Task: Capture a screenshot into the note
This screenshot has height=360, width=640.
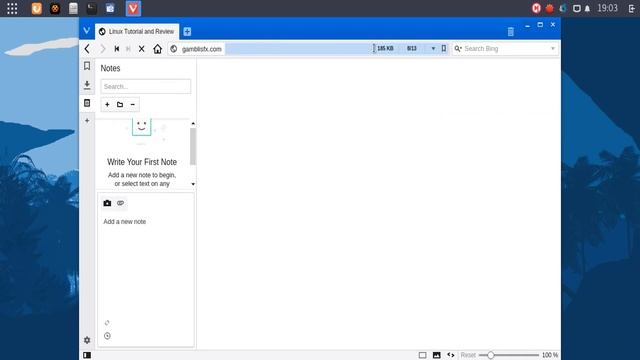Action: (107, 203)
